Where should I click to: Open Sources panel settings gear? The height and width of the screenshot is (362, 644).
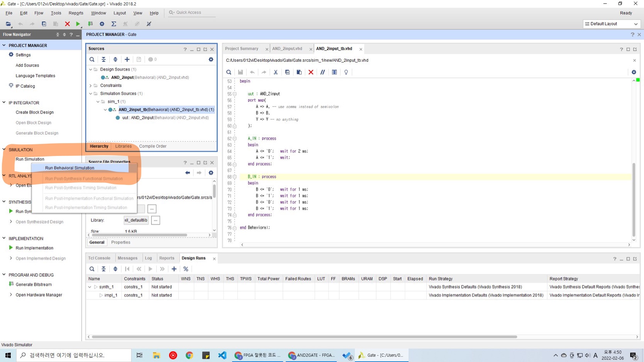(x=211, y=59)
